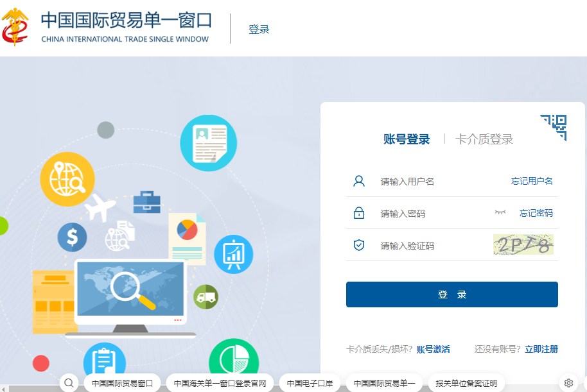Click the 立即注册 link
Image resolution: width=587 pixels, height=392 pixels.
coord(541,349)
